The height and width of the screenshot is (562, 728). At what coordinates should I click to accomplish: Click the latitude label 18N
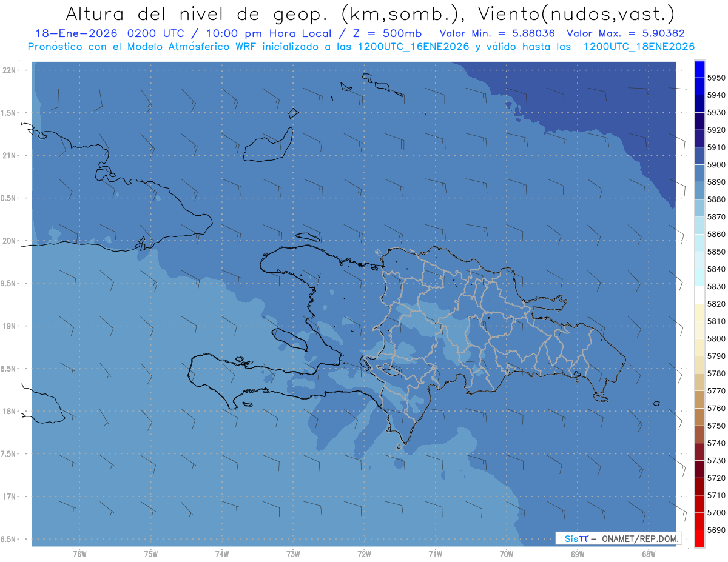tap(9, 411)
